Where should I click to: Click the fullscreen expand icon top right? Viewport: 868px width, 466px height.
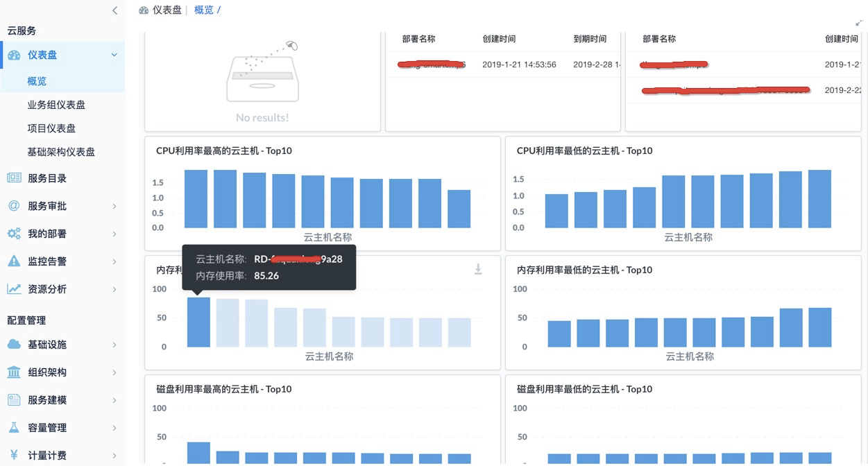[860, 22]
